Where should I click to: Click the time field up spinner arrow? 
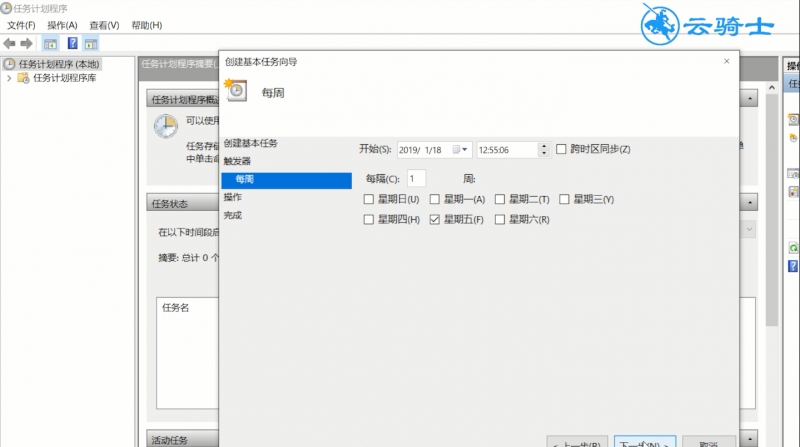tap(544, 146)
